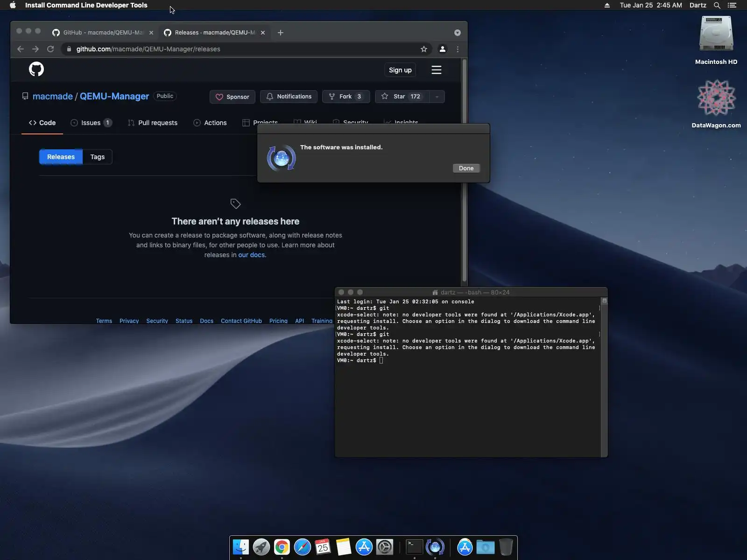Click 'There aren't any releases here' heading
Screen dimensions: 747x560
pos(235,221)
